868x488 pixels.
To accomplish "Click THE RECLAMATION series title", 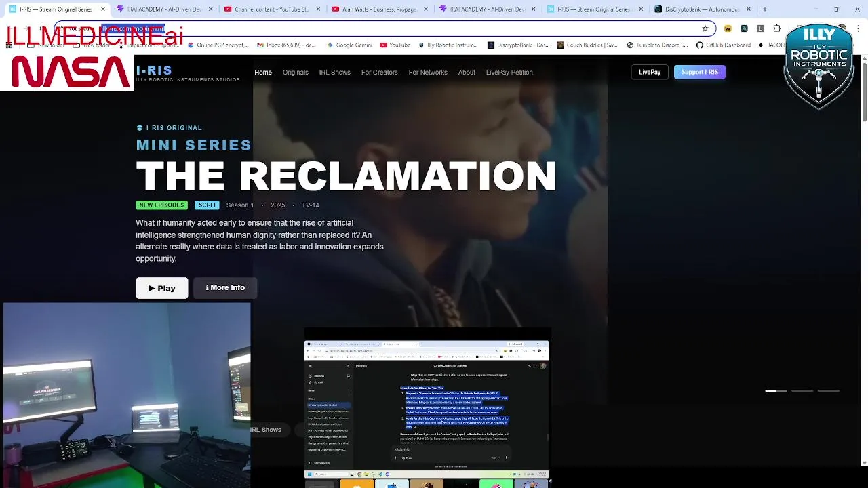I will (346, 177).
